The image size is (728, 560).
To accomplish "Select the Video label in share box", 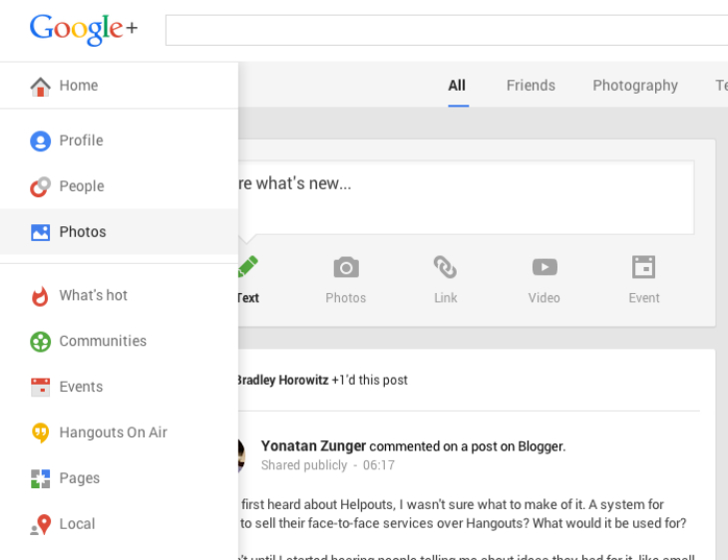I will click(545, 298).
